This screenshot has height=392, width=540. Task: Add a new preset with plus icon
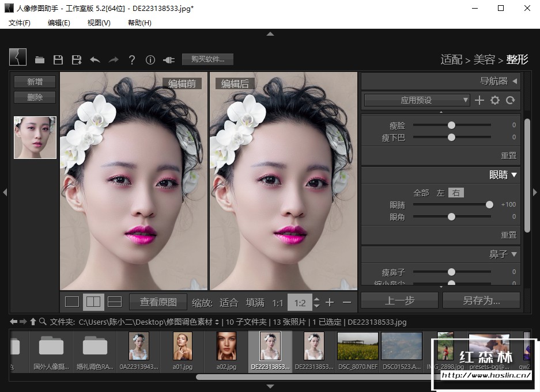(x=479, y=100)
